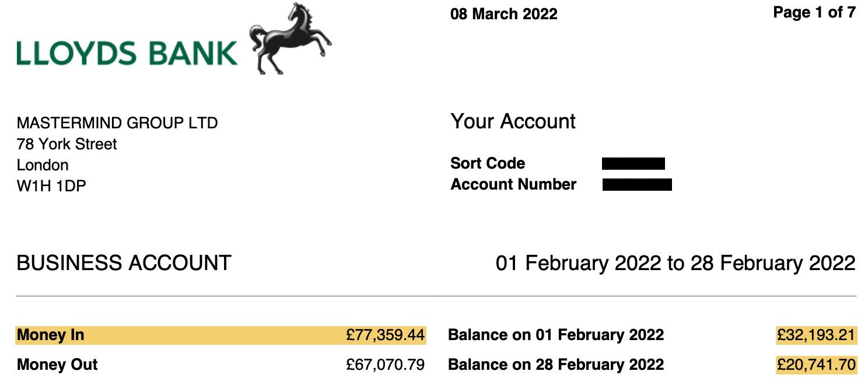Select the statement date 08 March 2022

pyautogui.click(x=503, y=15)
